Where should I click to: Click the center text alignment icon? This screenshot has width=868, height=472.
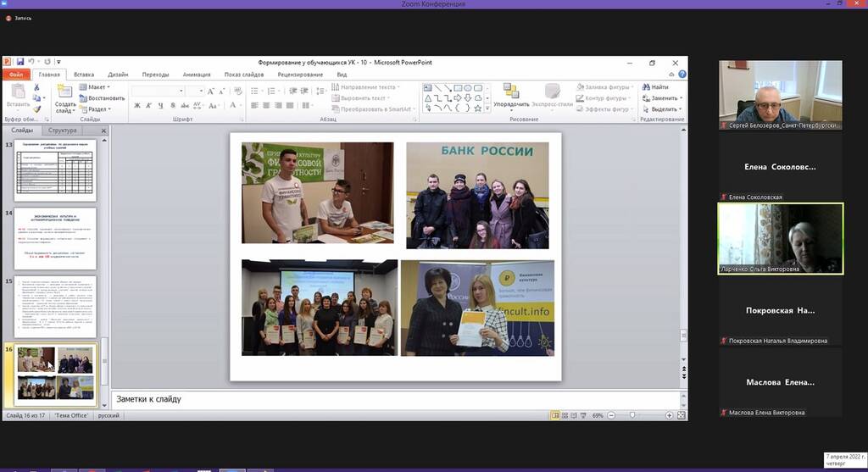pyautogui.click(x=266, y=105)
